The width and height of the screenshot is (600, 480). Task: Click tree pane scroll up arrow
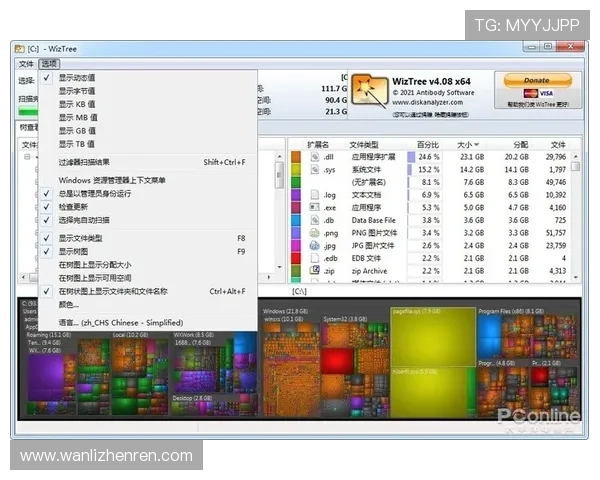(x=280, y=156)
